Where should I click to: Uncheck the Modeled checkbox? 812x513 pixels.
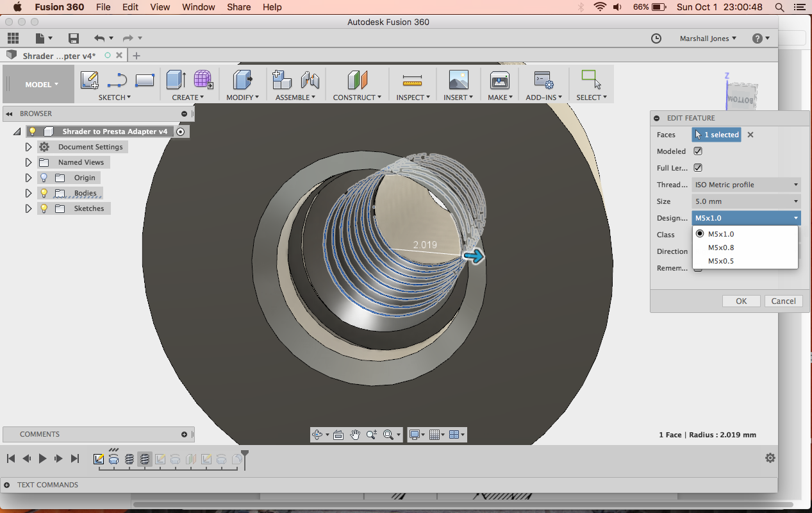[x=698, y=151]
